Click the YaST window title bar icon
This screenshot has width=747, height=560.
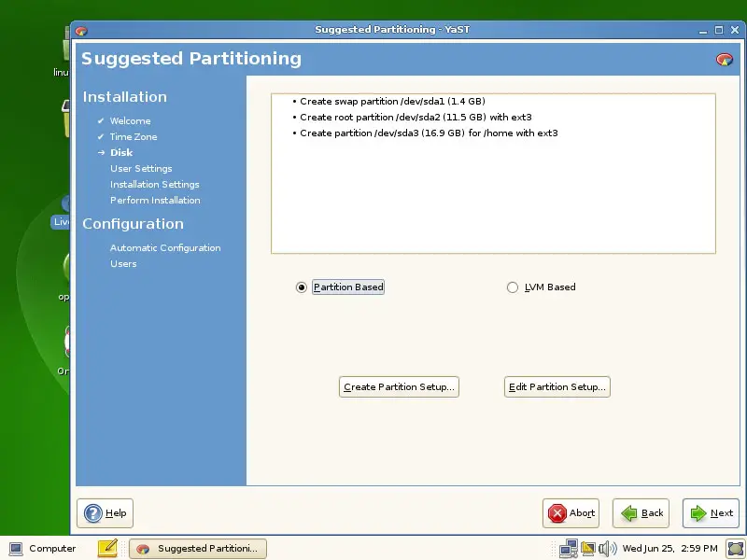(x=81, y=30)
